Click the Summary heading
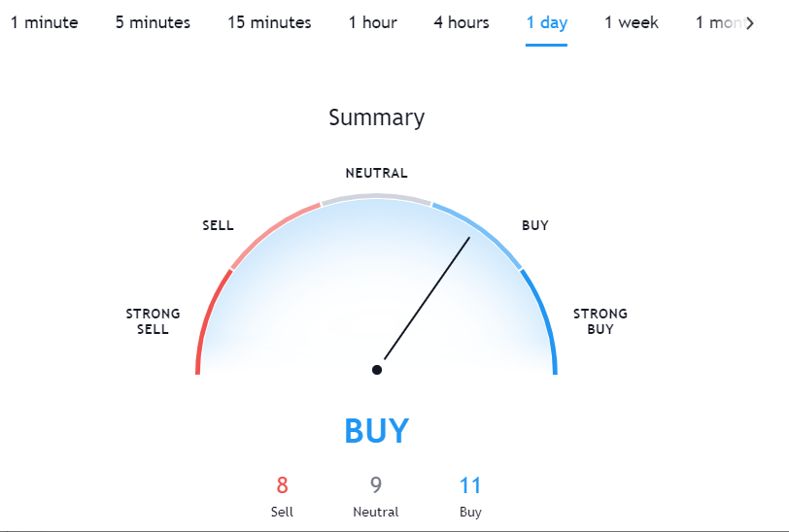This screenshot has width=789, height=532. tap(377, 118)
